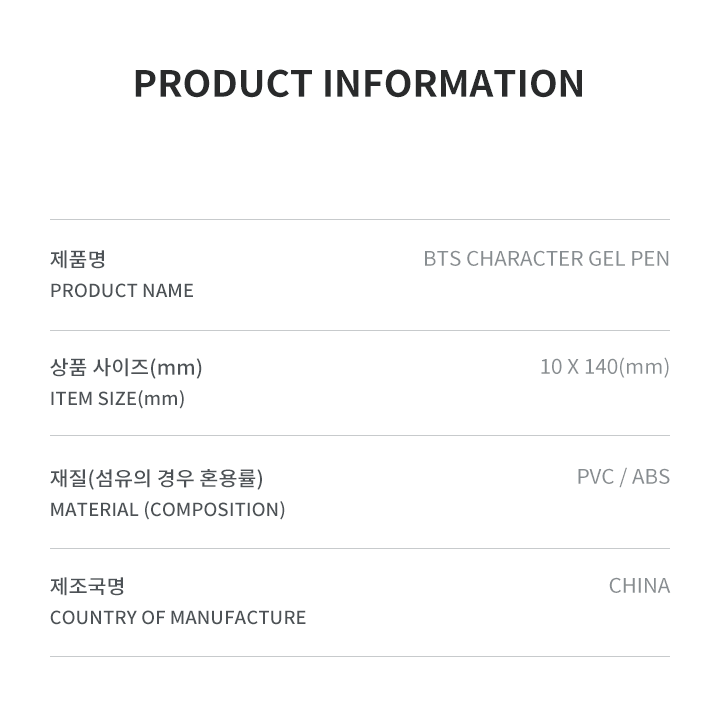Click the word CHARACTER in product name
This screenshot has height=727, width=720.
(x=524, y=259)
